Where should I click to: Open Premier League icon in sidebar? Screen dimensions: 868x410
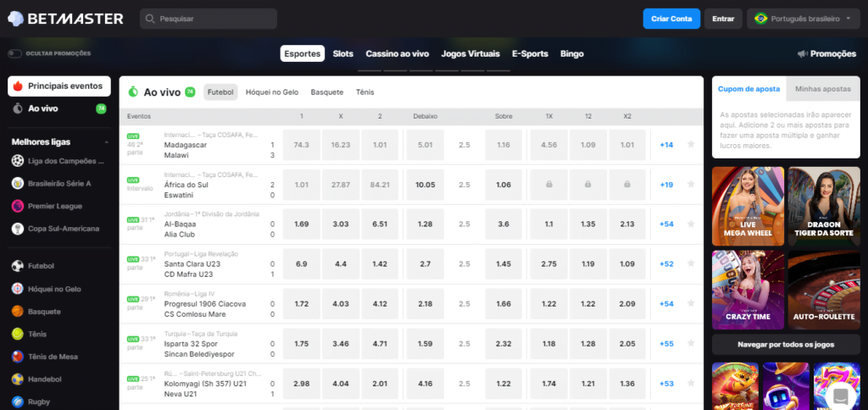pyautogui.click(x=18, y=206)
